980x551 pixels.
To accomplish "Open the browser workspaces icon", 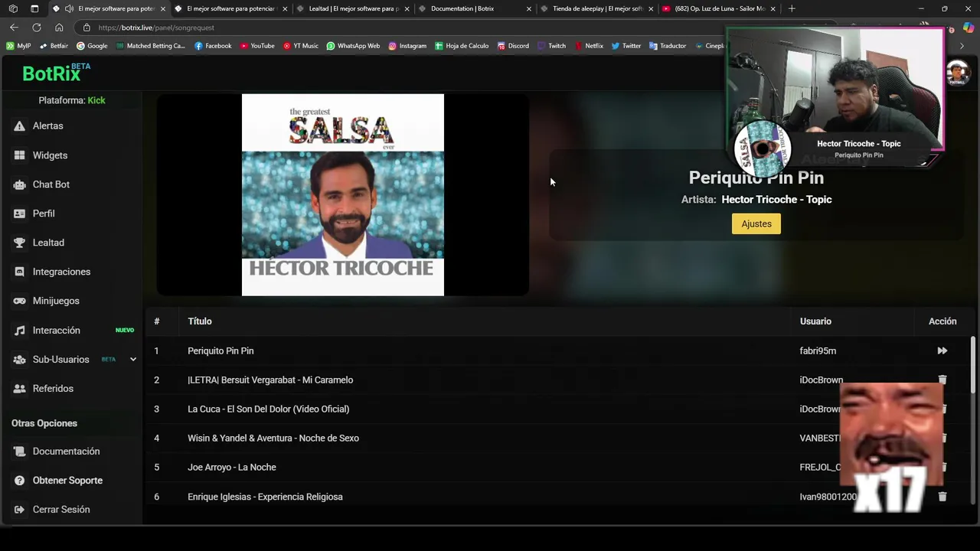I will click(x=13, y=8).
